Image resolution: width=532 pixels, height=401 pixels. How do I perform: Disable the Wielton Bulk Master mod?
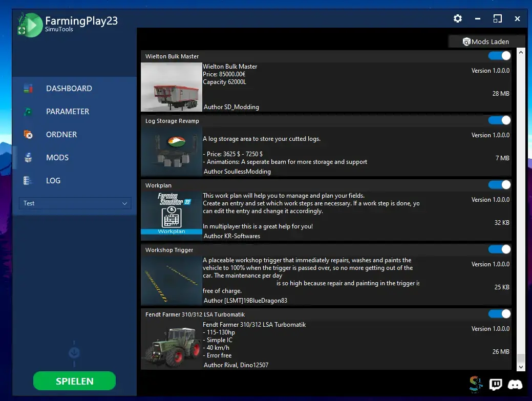pos(499,56)
